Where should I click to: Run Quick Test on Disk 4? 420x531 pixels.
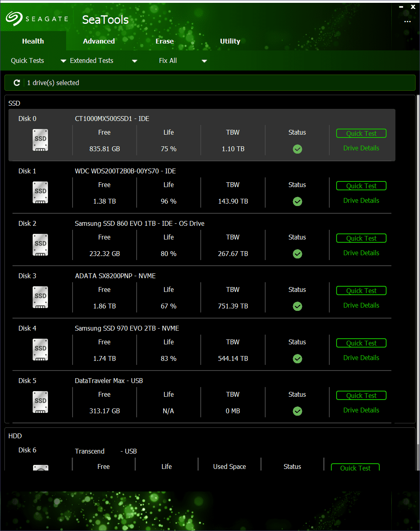pyautogui.click(x=361, y=343)
